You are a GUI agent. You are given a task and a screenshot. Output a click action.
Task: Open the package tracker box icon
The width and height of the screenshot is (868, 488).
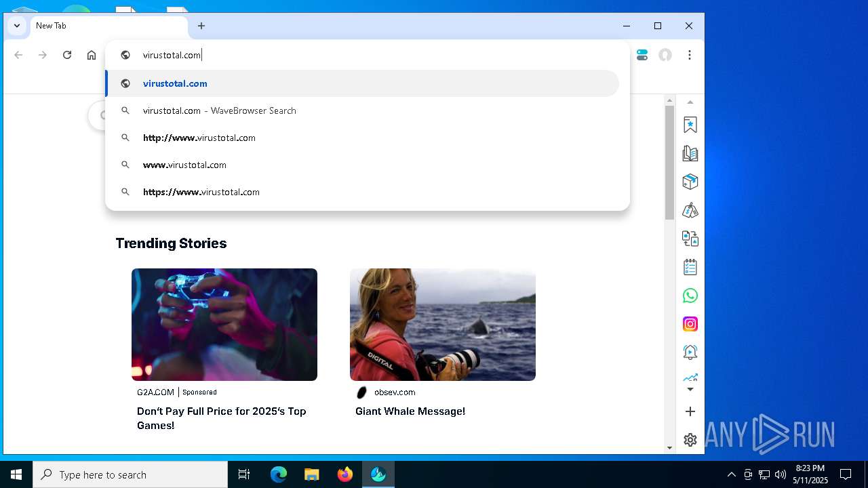690,182
